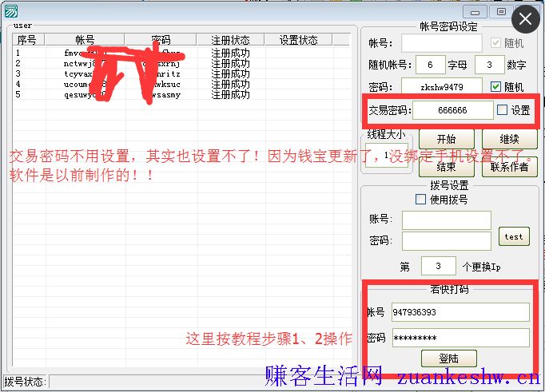Maximize the registration tool window
545x392 pixels.
501,12
